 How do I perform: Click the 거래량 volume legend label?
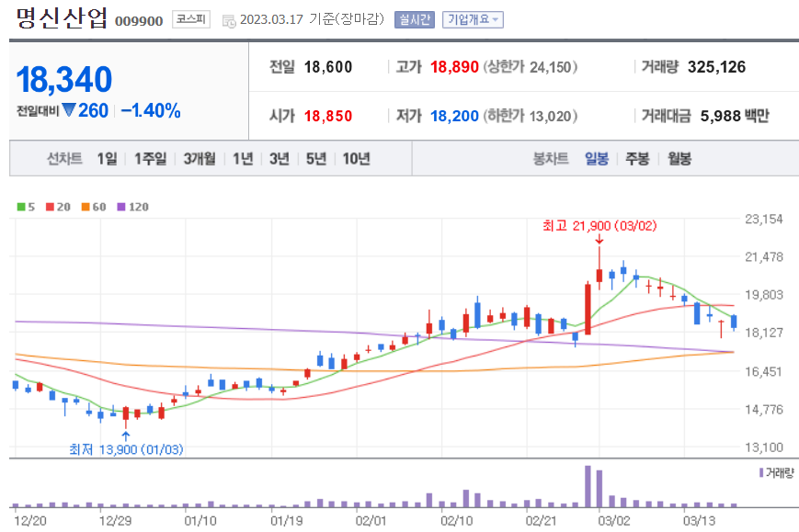click(779, 473)
